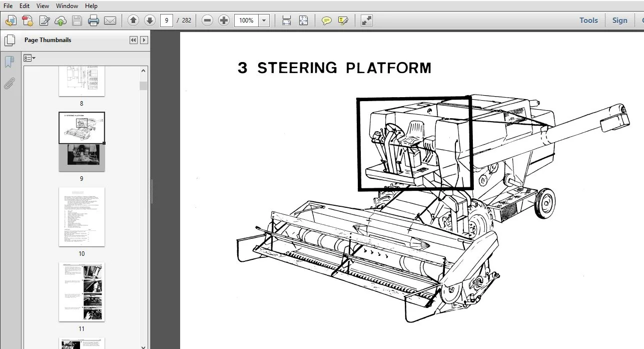644x349 pixels.
Task: Click the '282' total pages label
Action: 186,21
